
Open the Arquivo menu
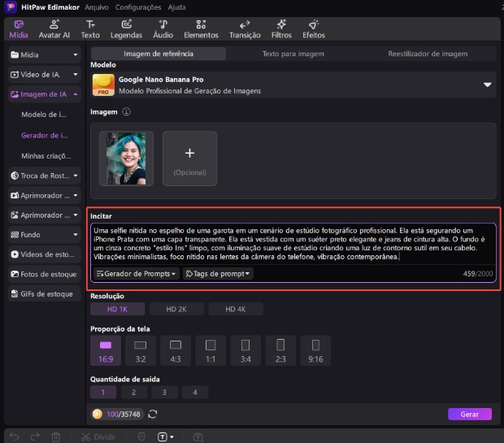(x=97, y=7)
